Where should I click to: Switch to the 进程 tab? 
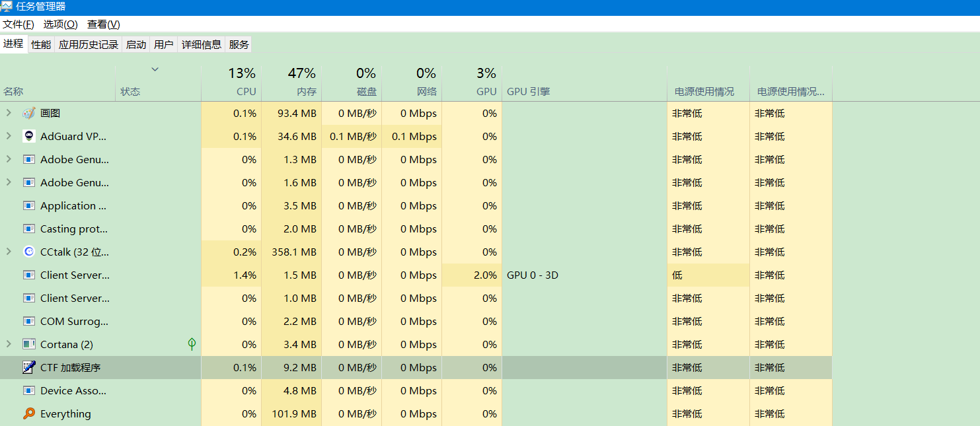tap(13, 44)
